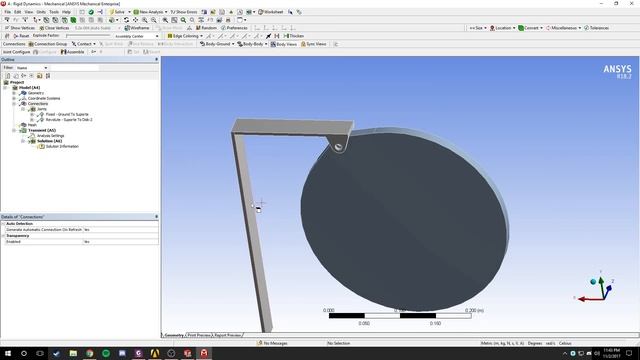Select Transient (A5) in the tree
Screen dimensions: 640x360
pyautogui.click(x=42, y=130)
